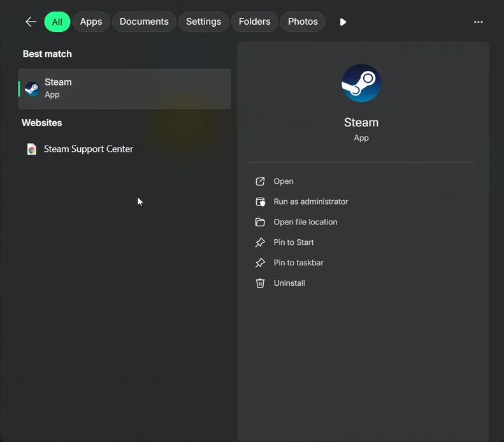Open the Steam app

pos(283,181)
